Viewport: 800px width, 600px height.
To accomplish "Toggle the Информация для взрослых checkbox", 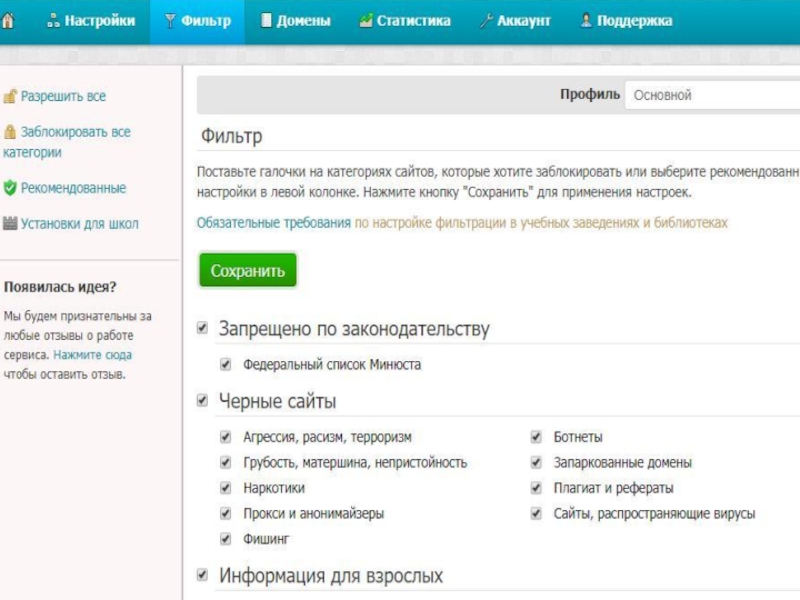I will click(x=203, y=575).
